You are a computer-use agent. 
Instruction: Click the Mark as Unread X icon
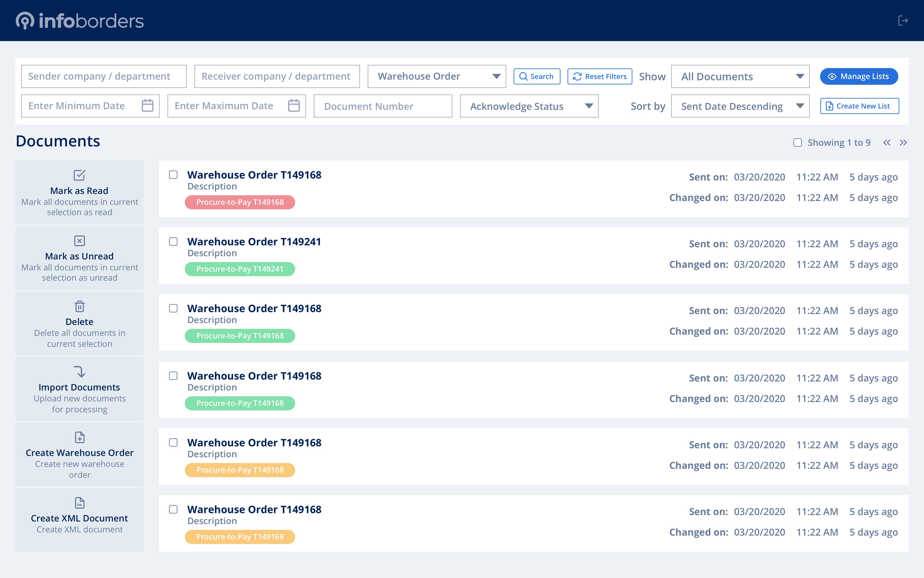click(79, 241)
